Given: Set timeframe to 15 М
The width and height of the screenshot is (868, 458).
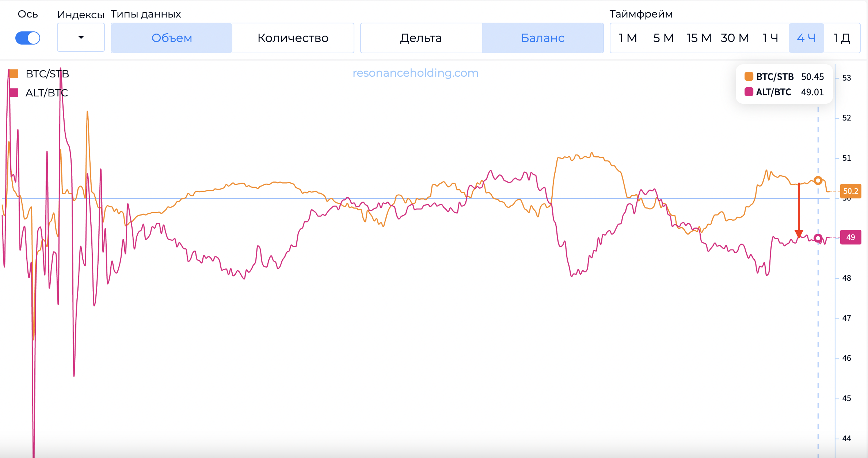Looking at the screenshot, I should (x=698, y=38).
